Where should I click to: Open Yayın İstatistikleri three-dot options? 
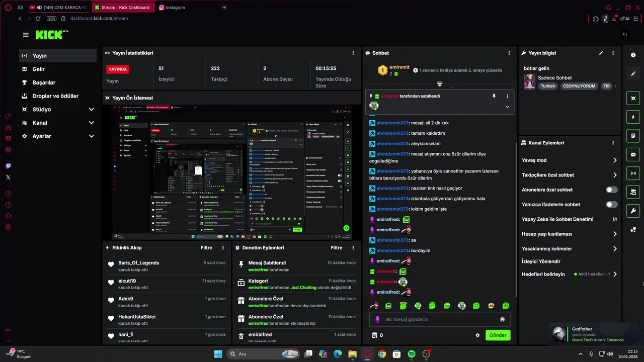click(x=353, y=53)
